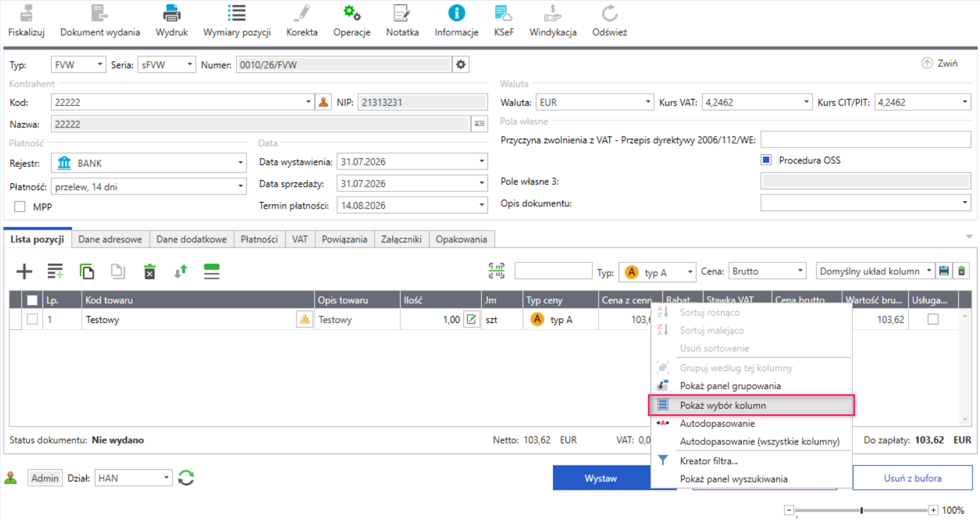Toggle the MPP checkbox
This screenshot has height=521, width=980.
tap(20, 207)
